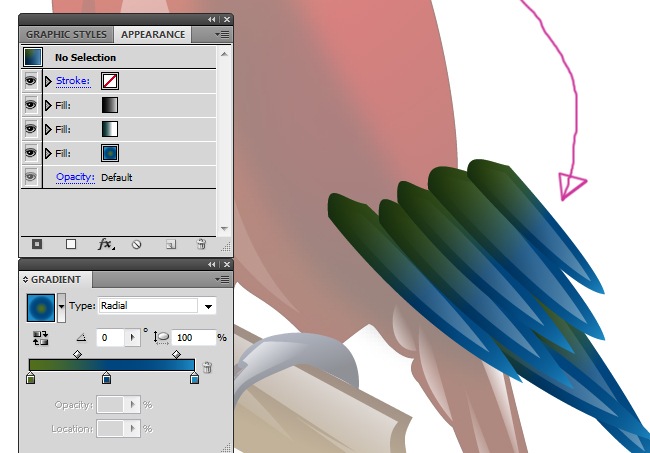Select the middle blue gradient stop
The image size is (650, 453).
[107, 378]
